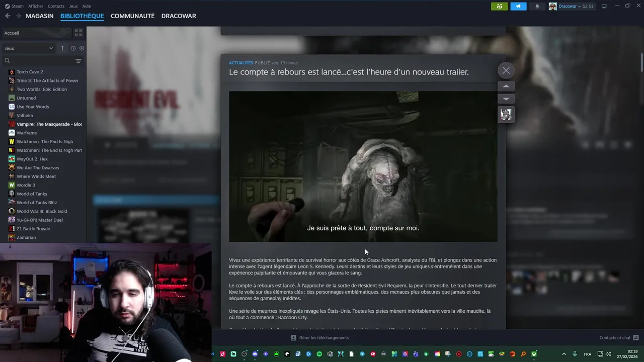Navigate back with the left arrow

point(8,16)
